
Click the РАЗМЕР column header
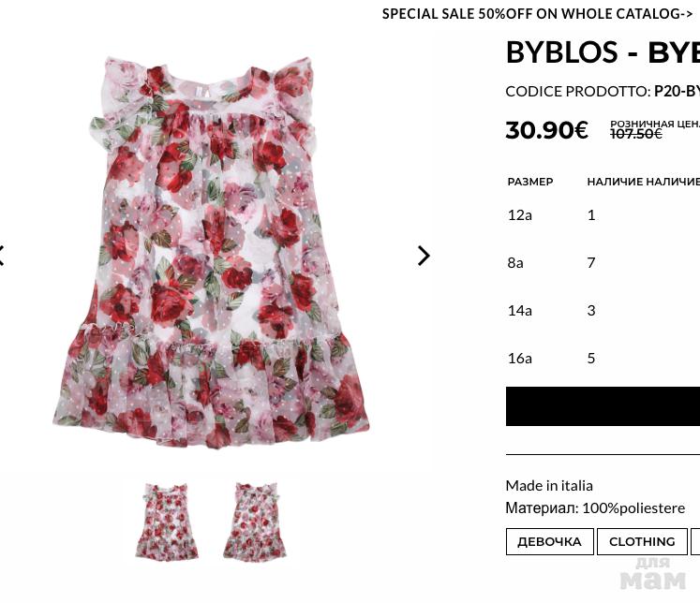(x=530, y=182)
